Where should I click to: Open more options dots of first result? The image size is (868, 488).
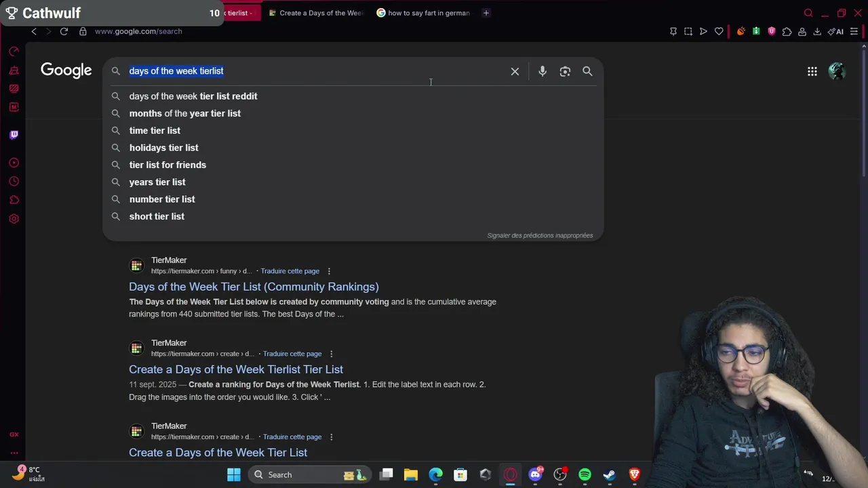(x=329, y=271)
